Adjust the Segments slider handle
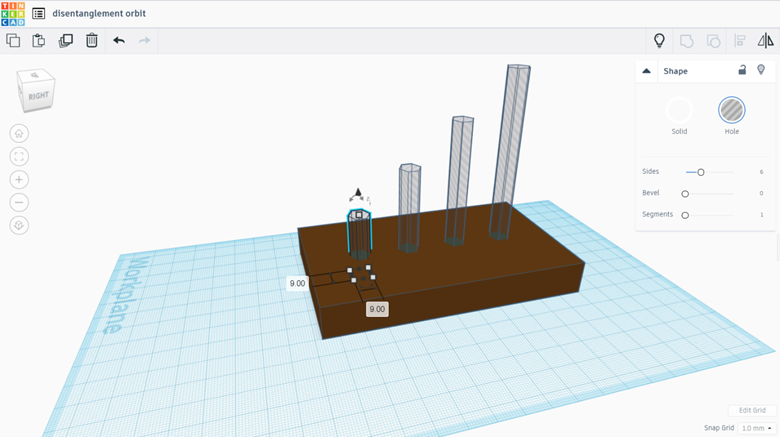Image resolution: width=780 pixels, height=437 pixels. [x=685, y=215]
